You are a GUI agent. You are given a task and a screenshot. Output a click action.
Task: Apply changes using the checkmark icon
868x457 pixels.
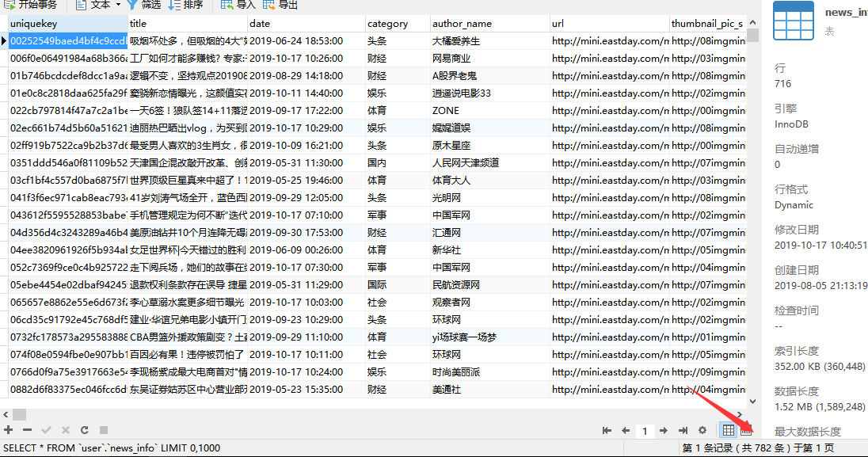pos(46,430)
